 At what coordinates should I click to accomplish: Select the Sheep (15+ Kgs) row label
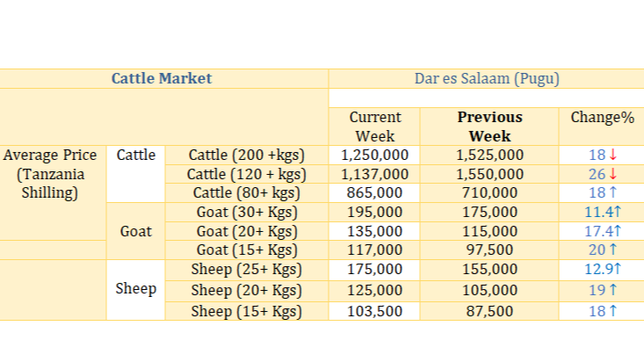point(246,311)
